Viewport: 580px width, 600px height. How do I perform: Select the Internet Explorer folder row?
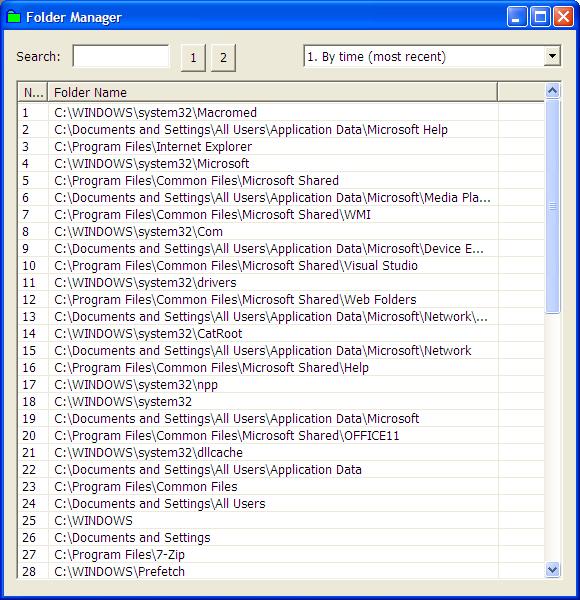(x=281, y=147)
